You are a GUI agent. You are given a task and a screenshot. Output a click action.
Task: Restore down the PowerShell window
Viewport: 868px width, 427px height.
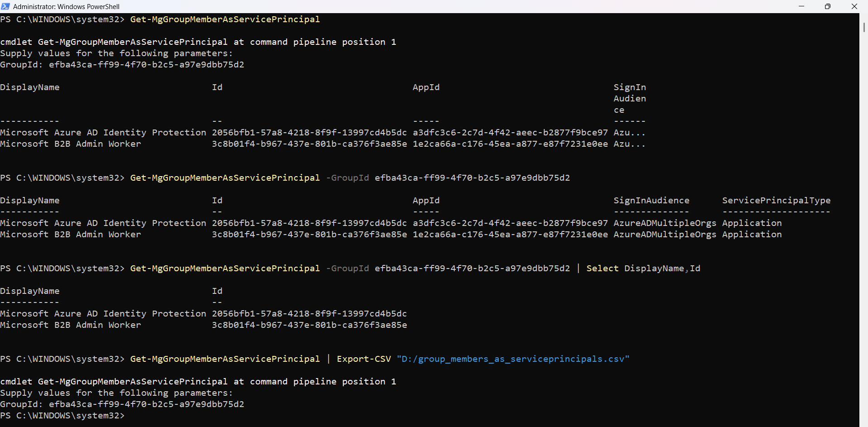(x=828, y=6)
